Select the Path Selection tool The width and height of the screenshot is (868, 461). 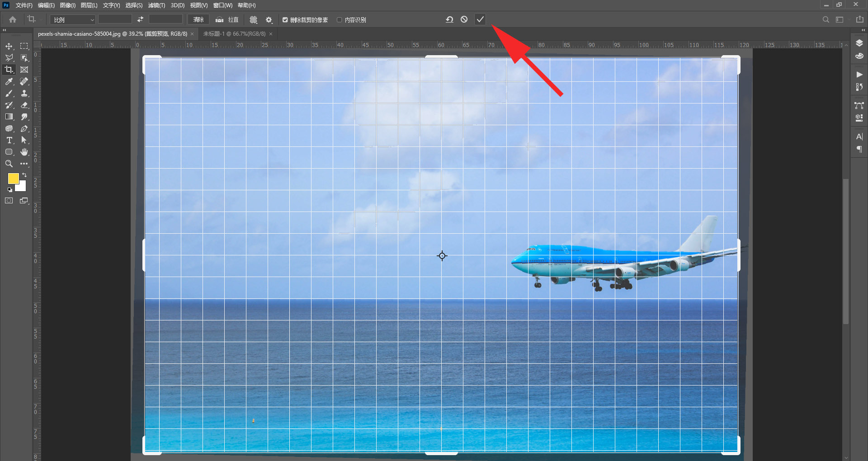coord(24,140)
